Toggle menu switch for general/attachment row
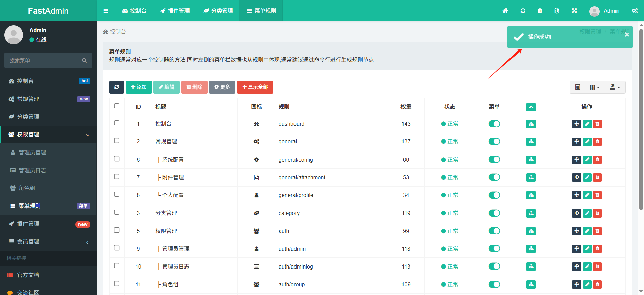 coord(494,177)
